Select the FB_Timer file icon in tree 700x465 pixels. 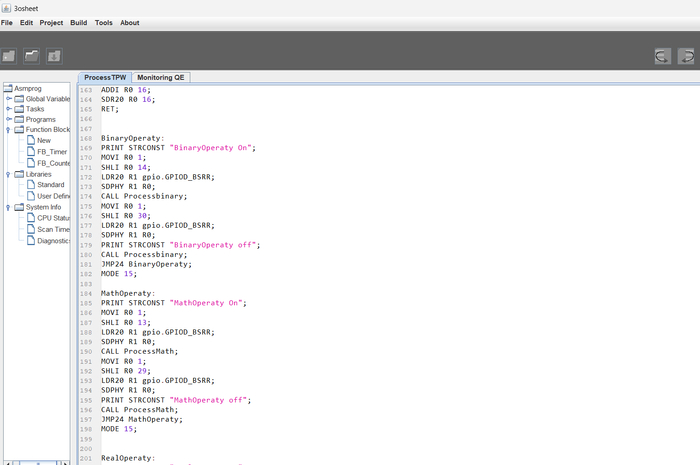30,152
